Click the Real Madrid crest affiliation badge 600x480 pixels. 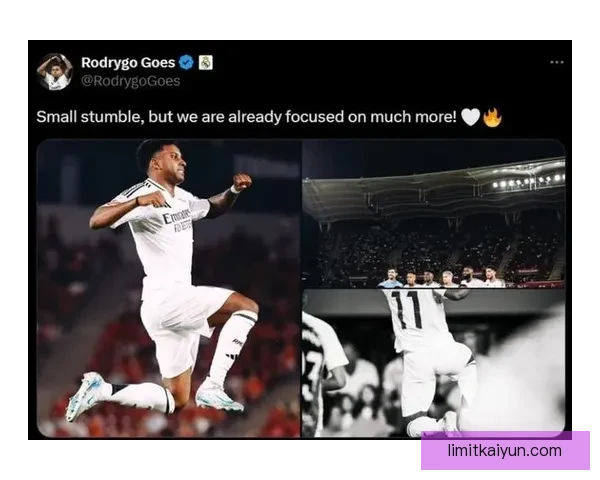205,62
